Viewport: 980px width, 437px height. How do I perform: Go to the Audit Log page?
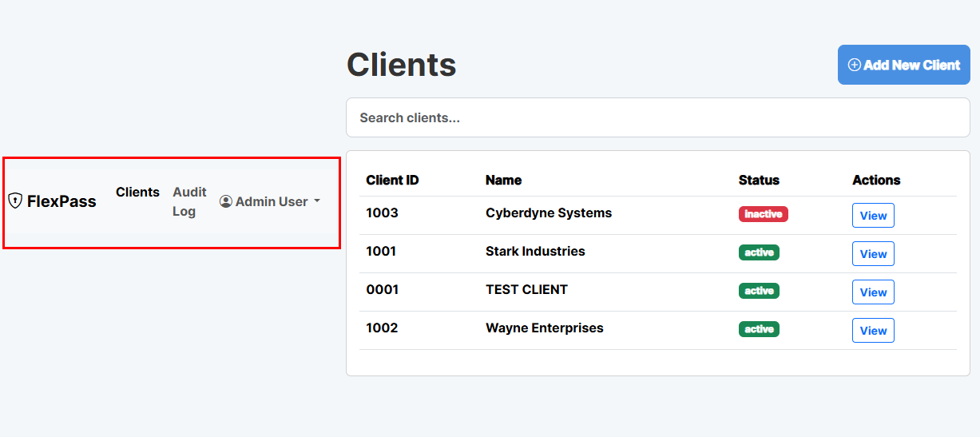tap(189, 201)
